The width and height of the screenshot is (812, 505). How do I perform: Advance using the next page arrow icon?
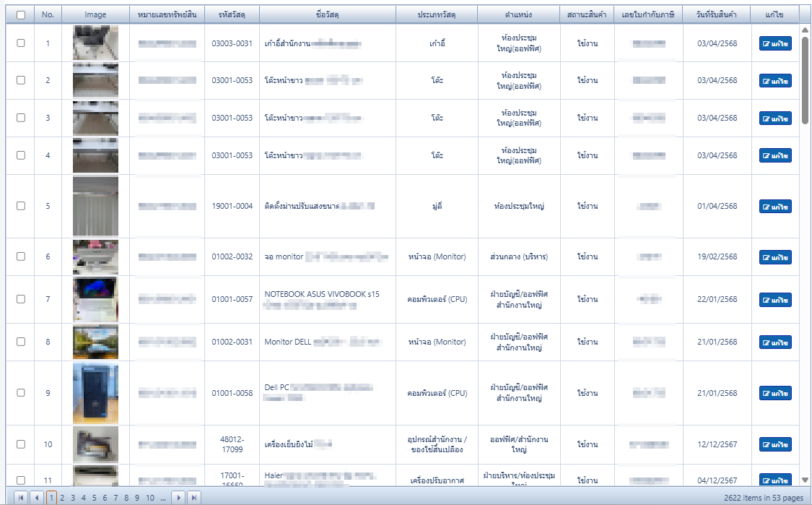[x=179, y=497]
